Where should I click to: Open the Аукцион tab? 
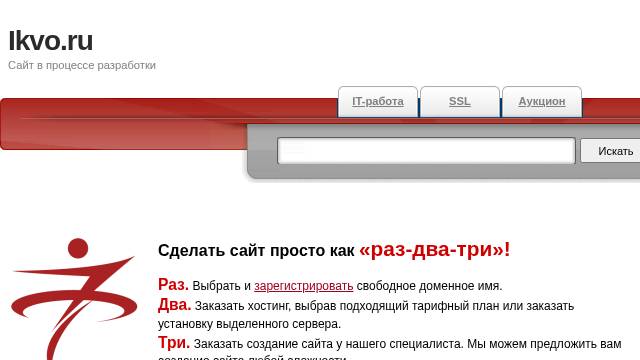542,102
